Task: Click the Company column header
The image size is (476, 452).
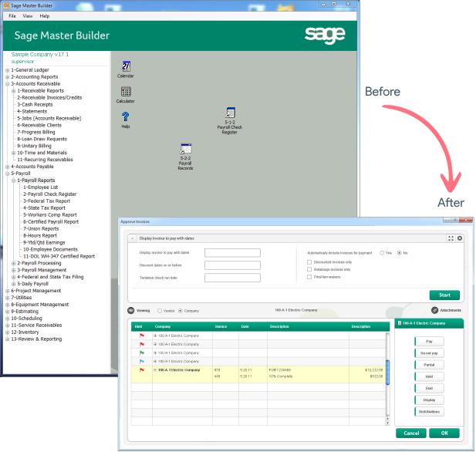Action: (x=163, y=326)
